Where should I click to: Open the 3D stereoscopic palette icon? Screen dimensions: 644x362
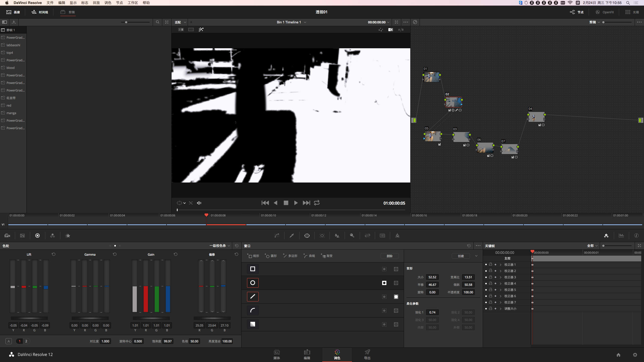pyautogui.click(x=382, y=236)
